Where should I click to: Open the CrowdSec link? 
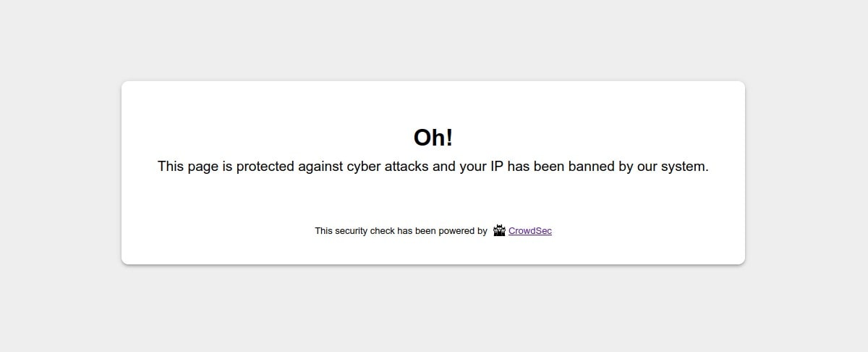pyautogui.click(x=530, y=231)
